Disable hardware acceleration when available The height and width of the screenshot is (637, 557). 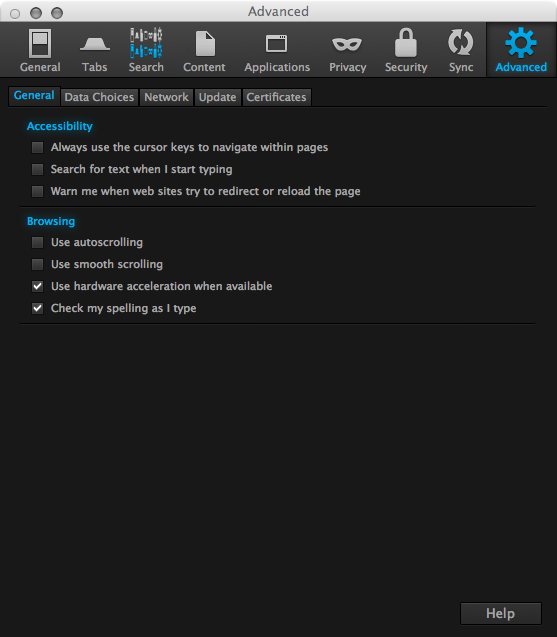(x=37, y=286)
